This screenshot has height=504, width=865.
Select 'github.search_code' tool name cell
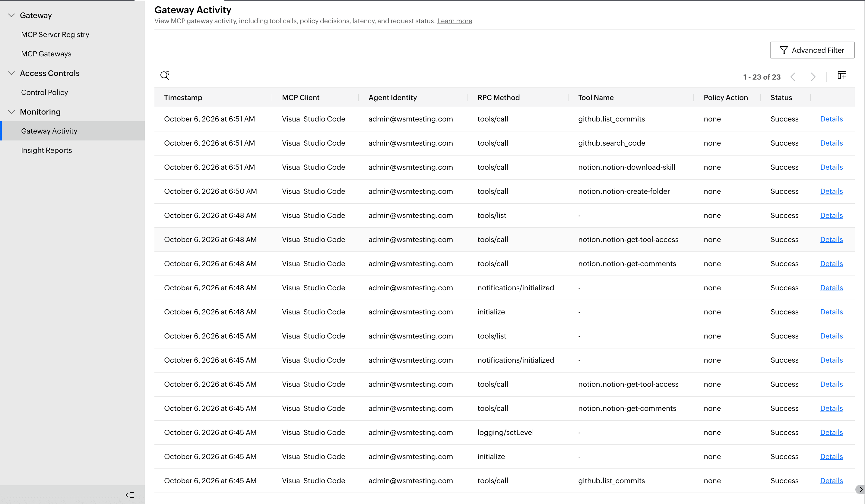[611, 143]
